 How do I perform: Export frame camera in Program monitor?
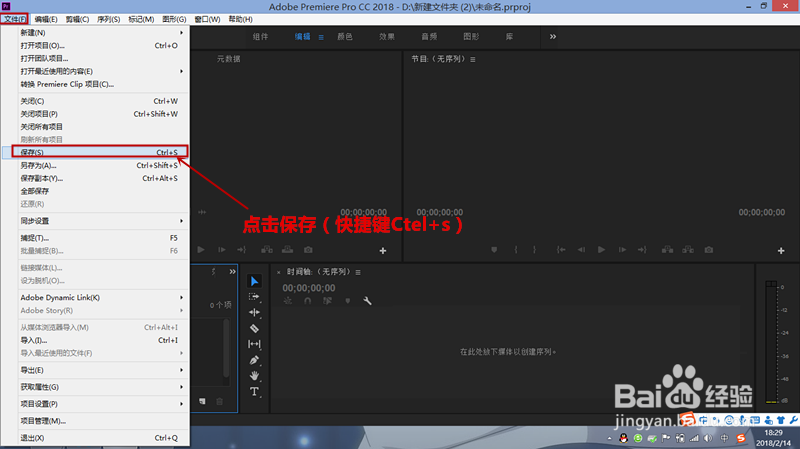(709, 250)
